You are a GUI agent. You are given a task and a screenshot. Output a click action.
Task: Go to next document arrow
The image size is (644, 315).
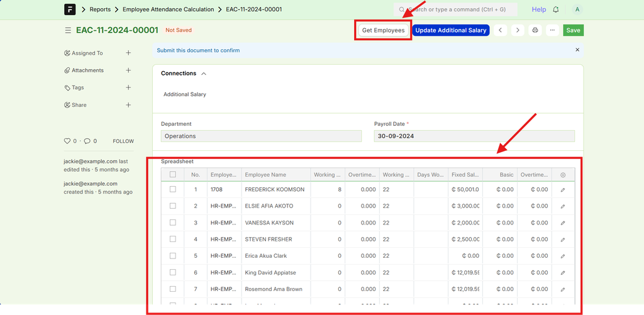click(x=518, y=30)
